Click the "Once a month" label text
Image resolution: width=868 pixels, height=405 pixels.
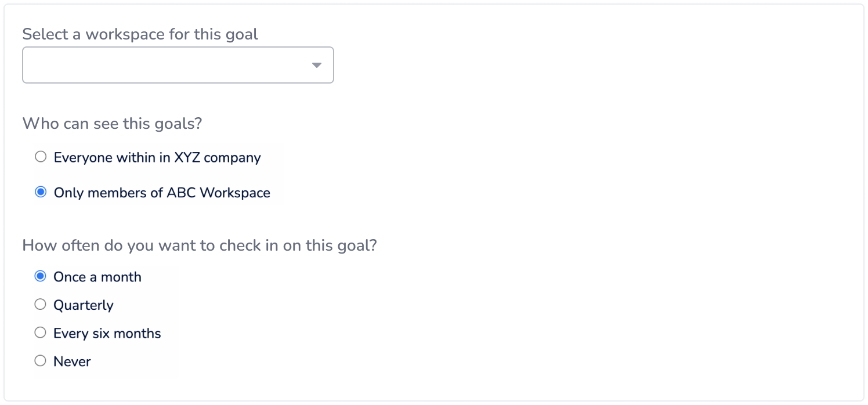97,277
